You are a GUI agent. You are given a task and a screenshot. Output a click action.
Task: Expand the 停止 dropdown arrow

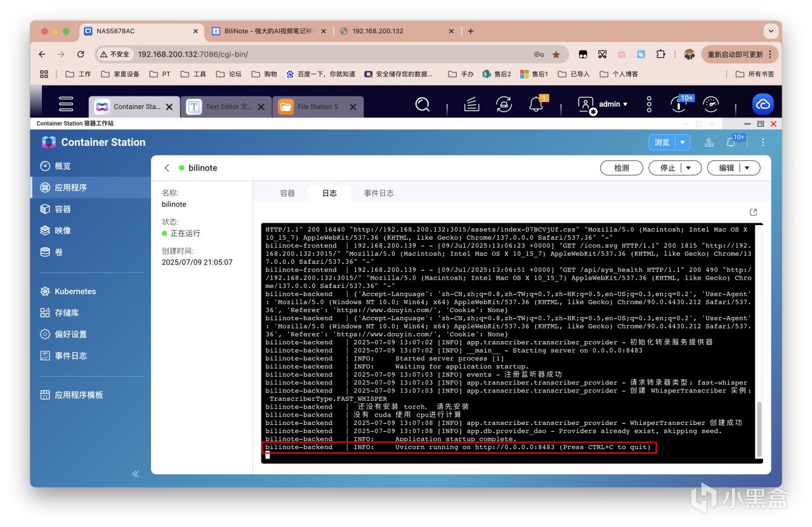[690, 168]
